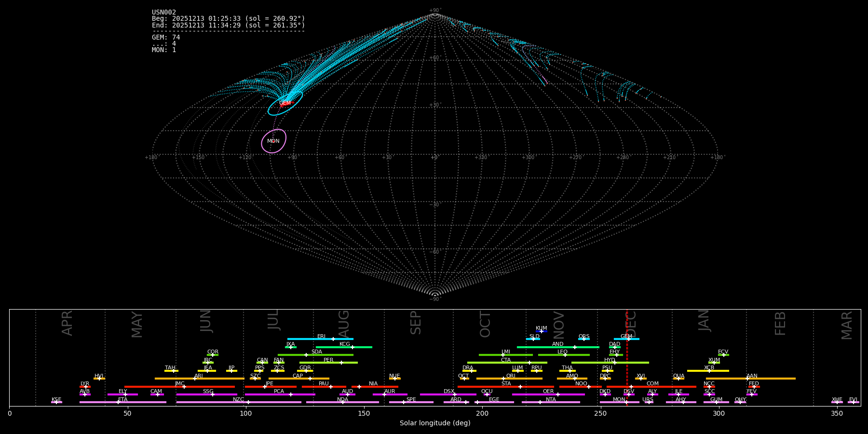
Task: Click the JXA shower label
Action: 290,344
